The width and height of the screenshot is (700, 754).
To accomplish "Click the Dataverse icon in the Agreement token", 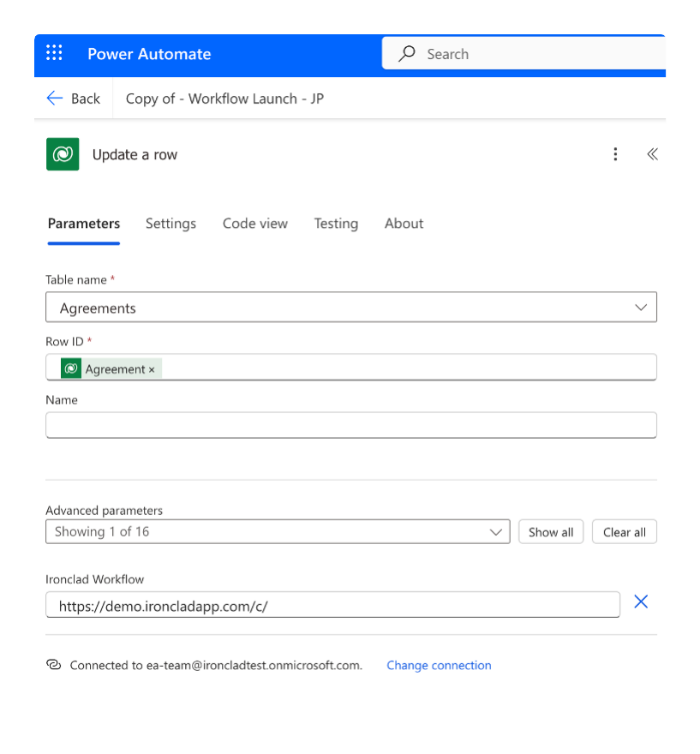I will click(71, 368).
